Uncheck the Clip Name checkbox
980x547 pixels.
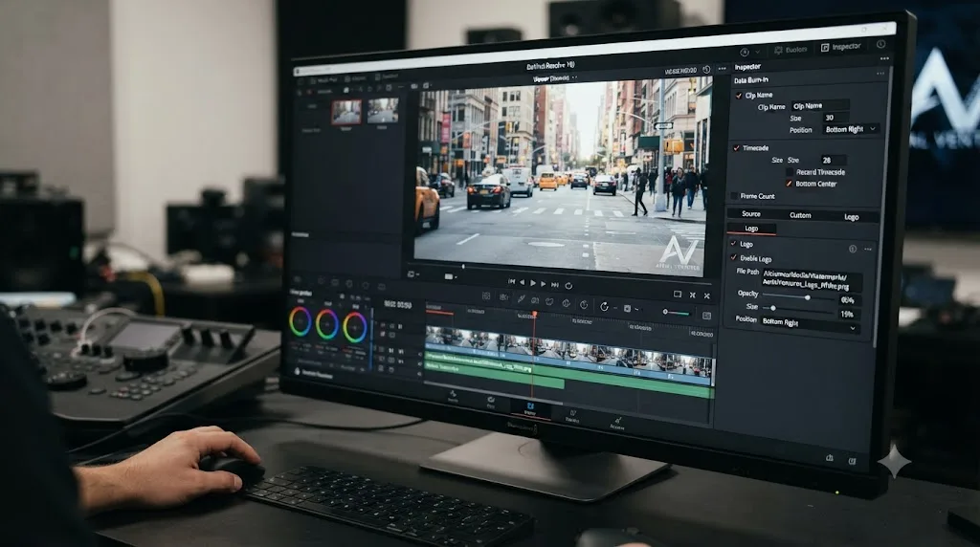739,96
